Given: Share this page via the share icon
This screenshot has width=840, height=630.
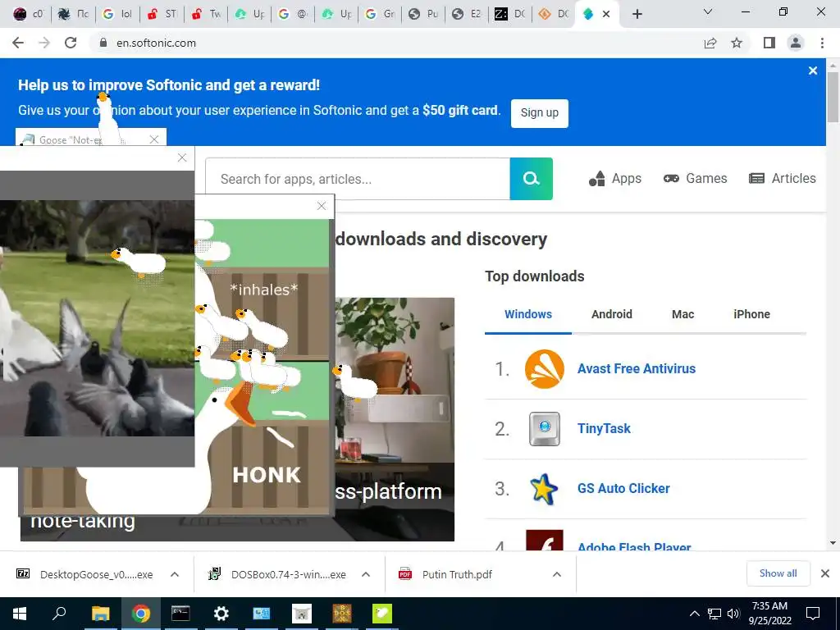Looking at the screenshot, I should (710, 43).
